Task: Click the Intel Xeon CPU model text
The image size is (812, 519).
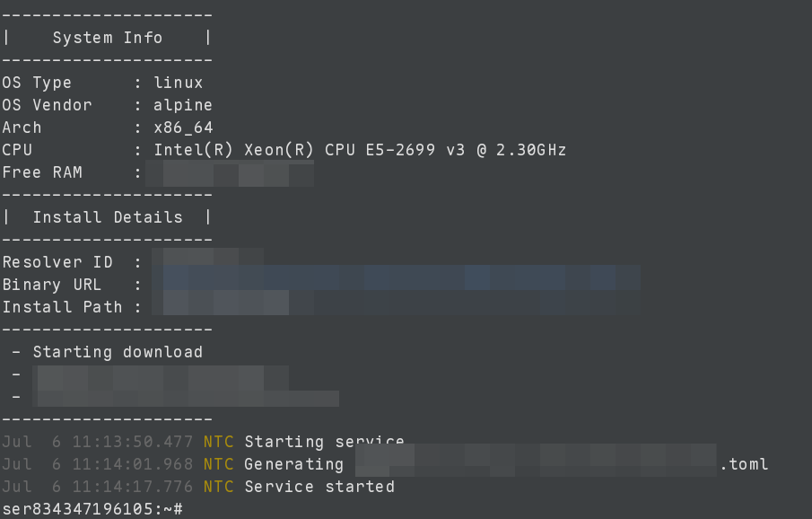Action: [x=360, y=150]
